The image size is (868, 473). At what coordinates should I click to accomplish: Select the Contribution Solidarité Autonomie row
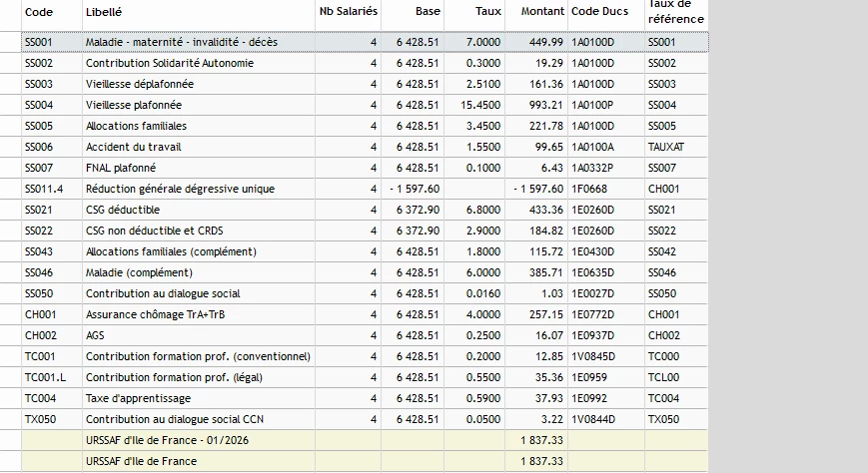tap(169, 64)
